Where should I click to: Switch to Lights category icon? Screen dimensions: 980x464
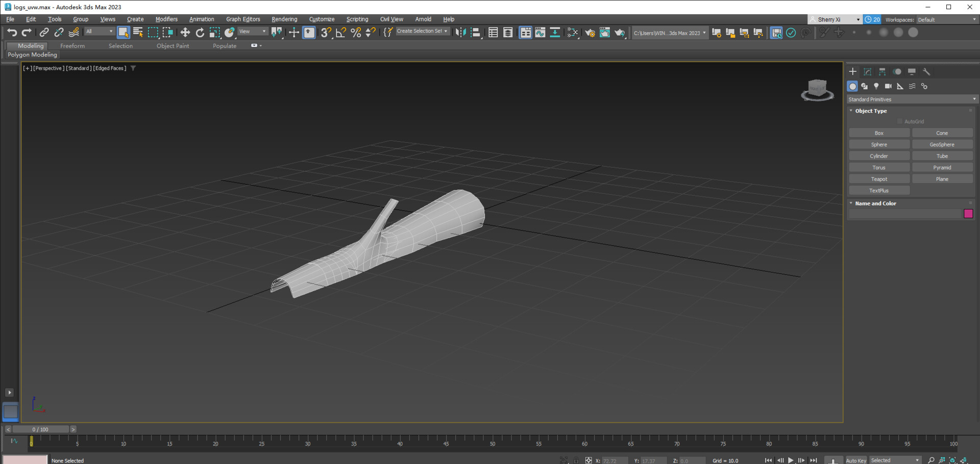876,86
